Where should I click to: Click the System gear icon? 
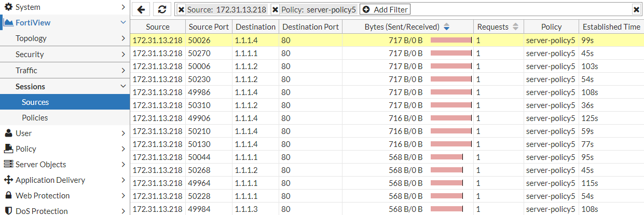coord(8,7)
